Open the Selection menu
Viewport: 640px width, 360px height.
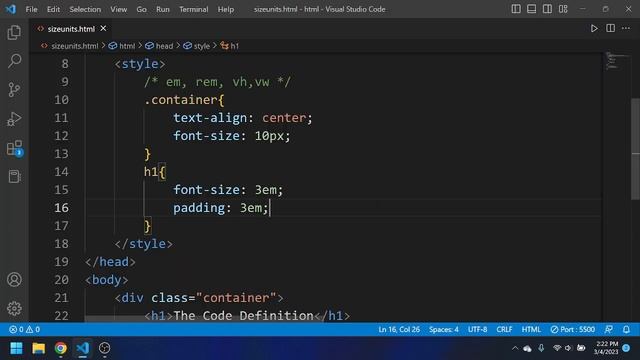pyautogui.click(x=85, y=9)
